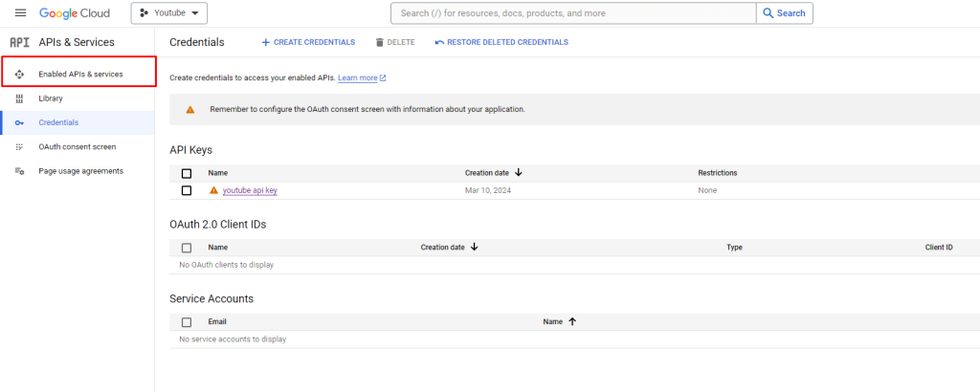Click the None restrictions cell
This screenshot has width=980, height=392.
707,190
